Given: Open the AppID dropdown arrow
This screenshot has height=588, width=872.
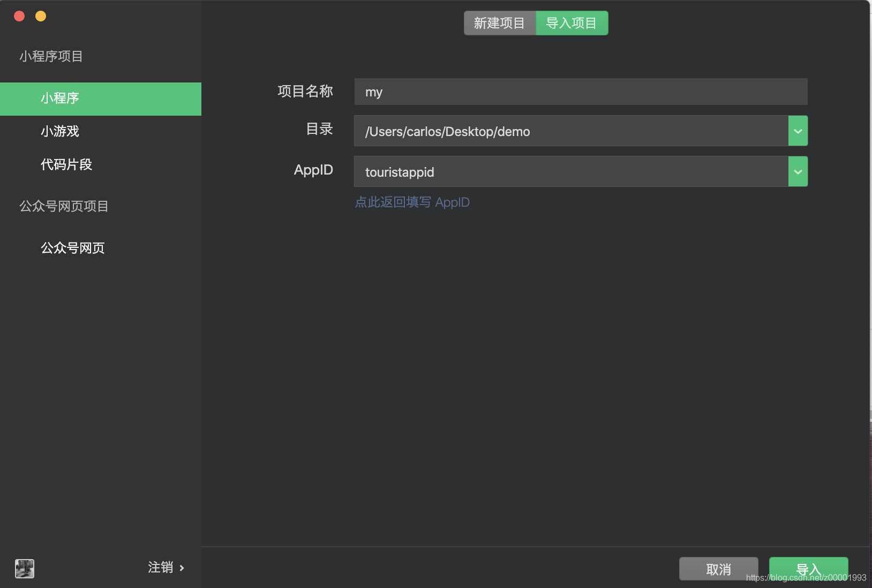Looking at the screenshot, I should pos(798,171).
